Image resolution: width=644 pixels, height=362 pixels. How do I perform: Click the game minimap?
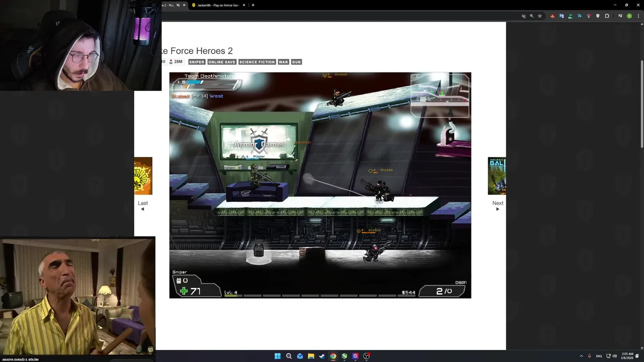pyautogui.click(x=440, y=96)
